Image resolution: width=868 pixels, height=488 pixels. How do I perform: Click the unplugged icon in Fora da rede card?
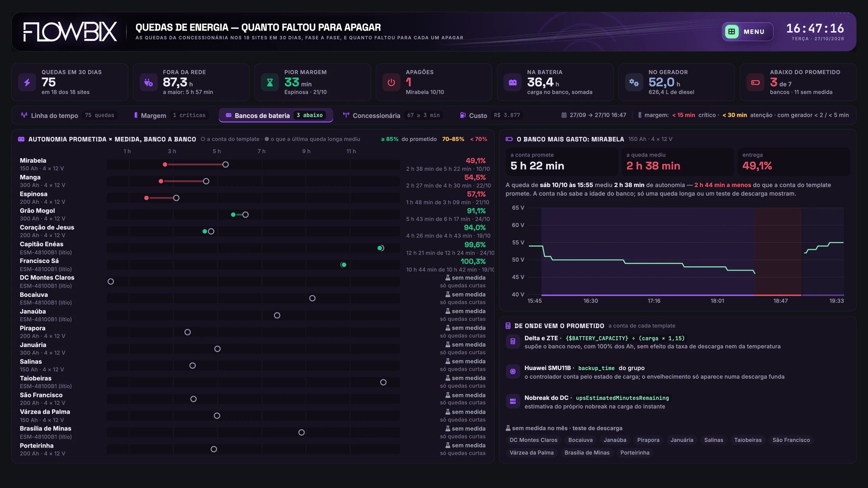tap(149, 82)
